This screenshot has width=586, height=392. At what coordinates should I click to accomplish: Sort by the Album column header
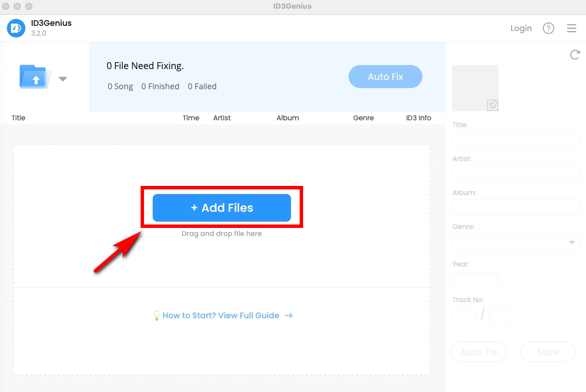point(288,118)
